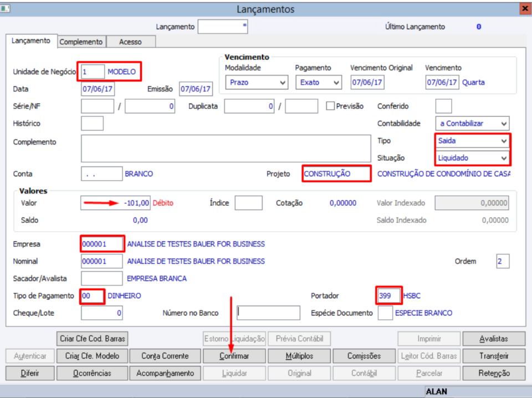Click the Espécie Documento field
Image resolution: width=532 pixels, height=398 pixels.
386,313
